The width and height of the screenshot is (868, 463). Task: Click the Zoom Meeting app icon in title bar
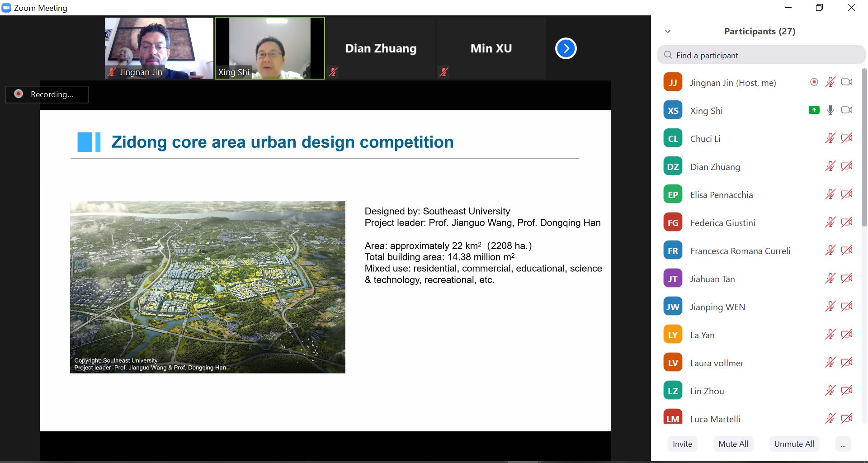6,8
